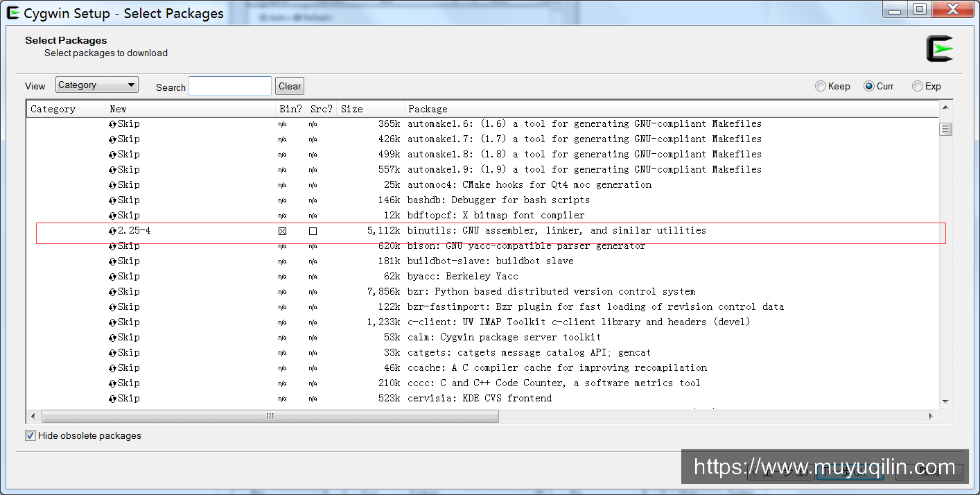This screenshot has height=495, width=980.
Task: Click the Skip text for bashdb
Action: 128,200
